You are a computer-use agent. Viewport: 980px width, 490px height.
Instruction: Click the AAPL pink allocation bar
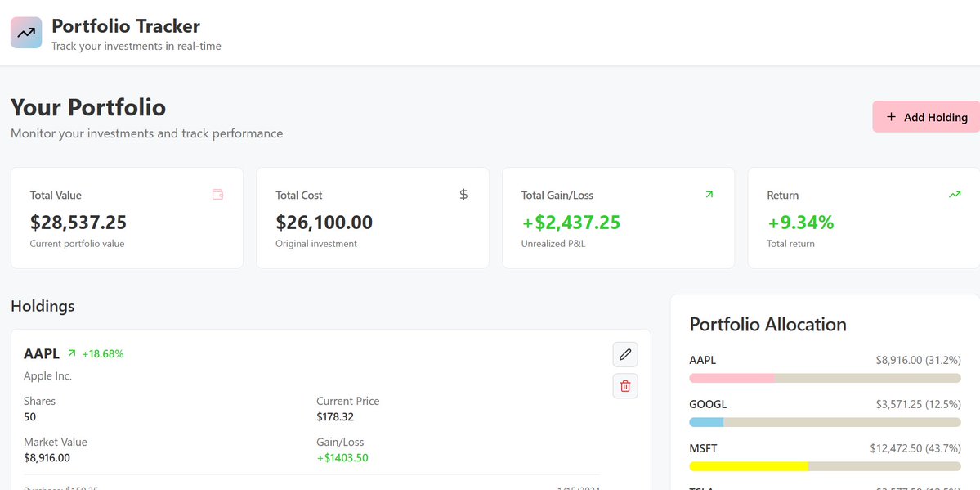click(x=732, y=378)
